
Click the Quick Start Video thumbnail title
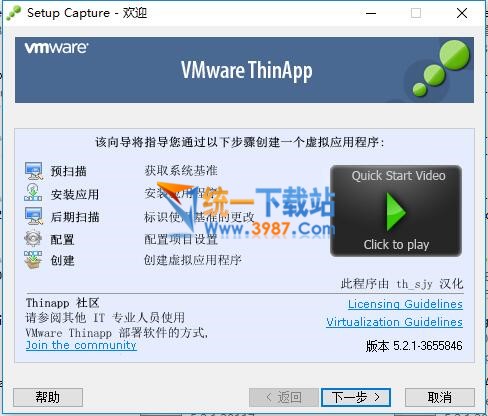pos(398,176)
